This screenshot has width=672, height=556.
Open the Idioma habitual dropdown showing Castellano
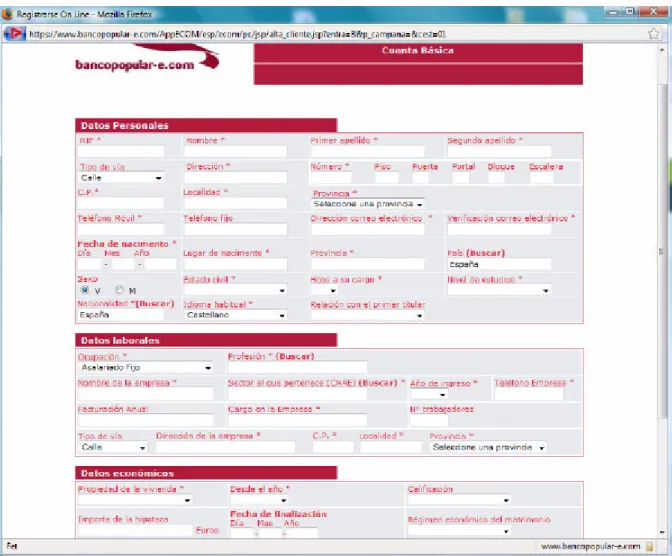tap(235, 315)
